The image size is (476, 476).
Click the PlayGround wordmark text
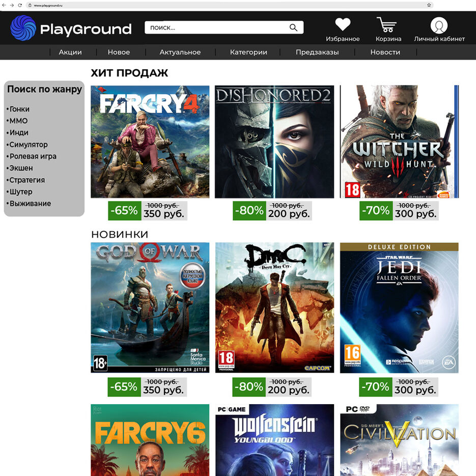coord(86,30)
